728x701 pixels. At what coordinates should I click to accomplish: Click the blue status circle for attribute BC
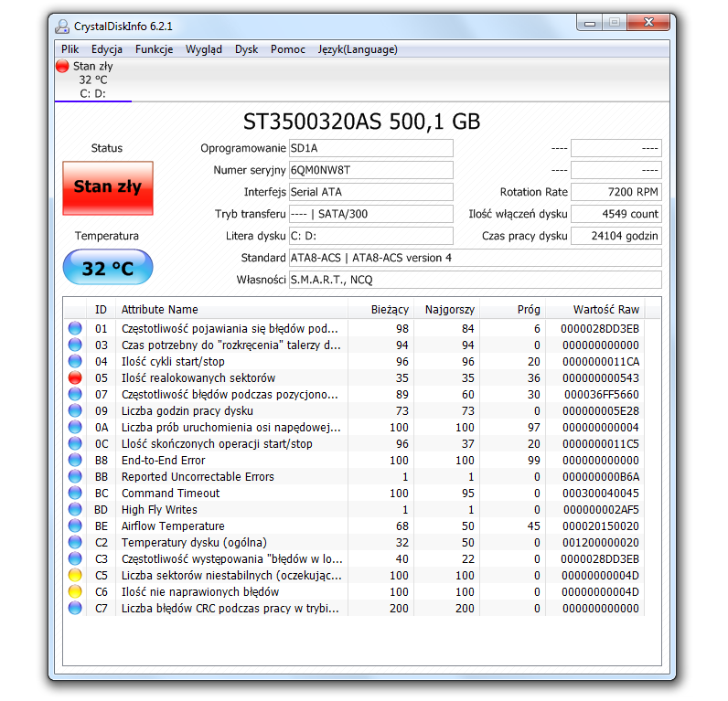(75, 494)
